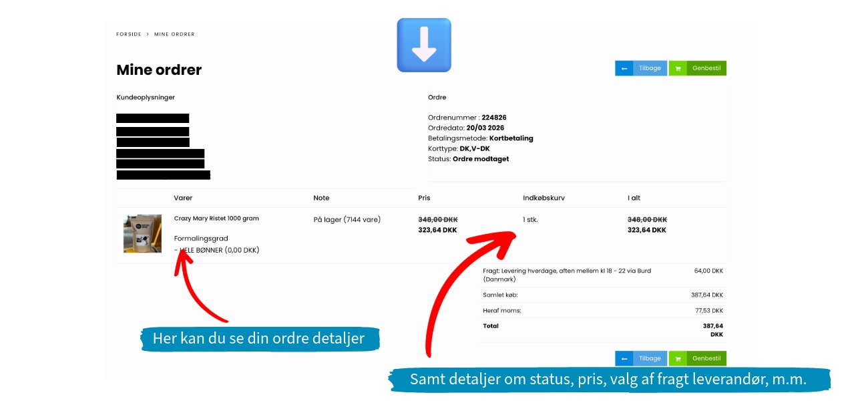
Task: Click the Note column header
Action: [x=321, y=198]
